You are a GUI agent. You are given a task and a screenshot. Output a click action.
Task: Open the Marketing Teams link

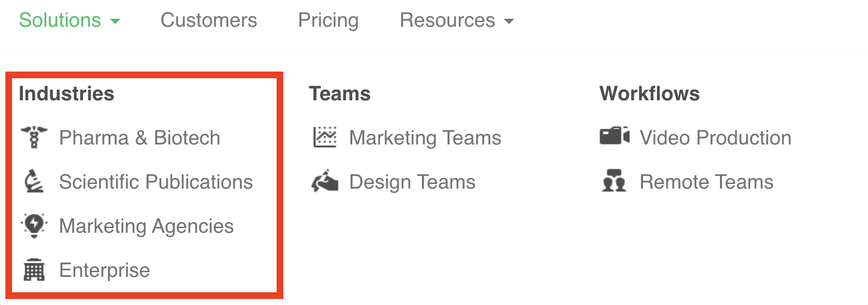click(425, 138)
